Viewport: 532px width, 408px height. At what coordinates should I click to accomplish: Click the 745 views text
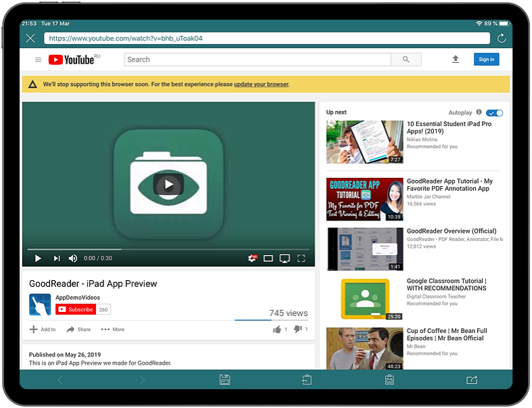coord(288,313)
